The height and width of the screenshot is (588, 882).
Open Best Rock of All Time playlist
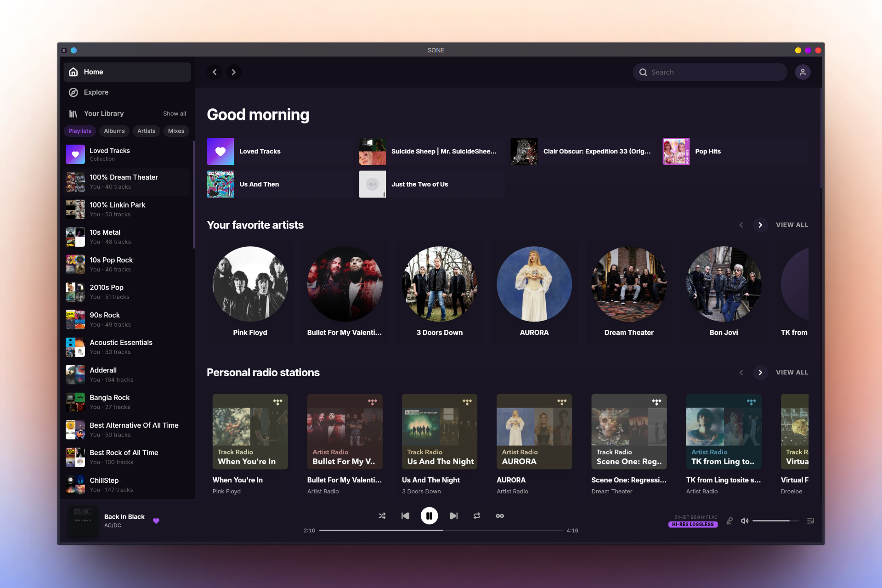pos(127,458)
